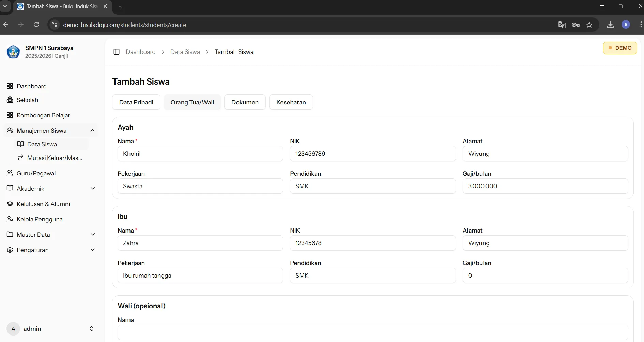Click the browser back arrow

pyautogui.click(x=6, y=25)
